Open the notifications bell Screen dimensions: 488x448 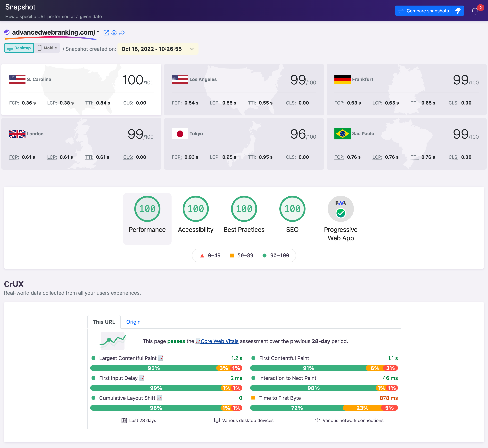(475, 11)
